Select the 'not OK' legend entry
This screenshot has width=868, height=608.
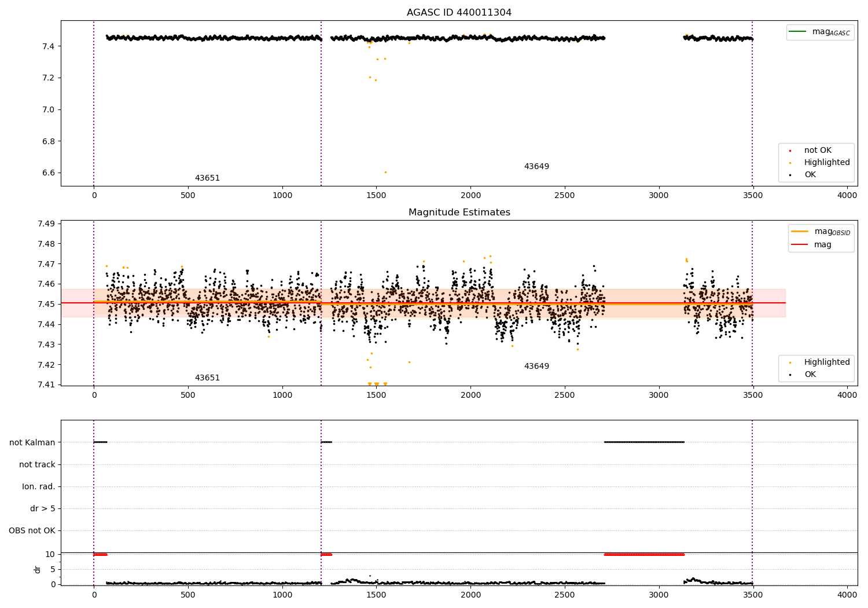pyautogui.click(x=818, y=151)
